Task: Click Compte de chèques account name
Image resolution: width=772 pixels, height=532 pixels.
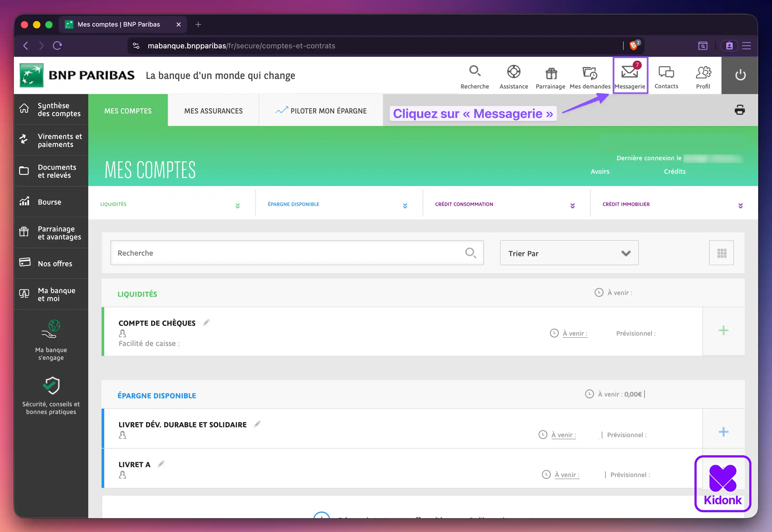Action: point(157,323)
